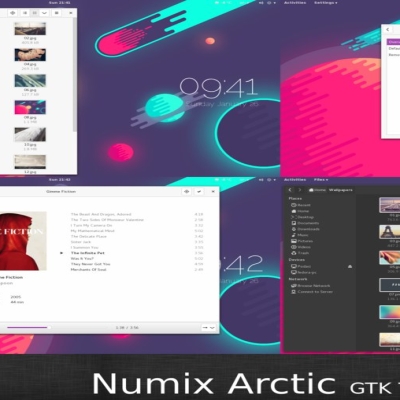This screenshot has width=400, height=400.
Task: Click the search icon in the music player header
Action: coord(187,191)
